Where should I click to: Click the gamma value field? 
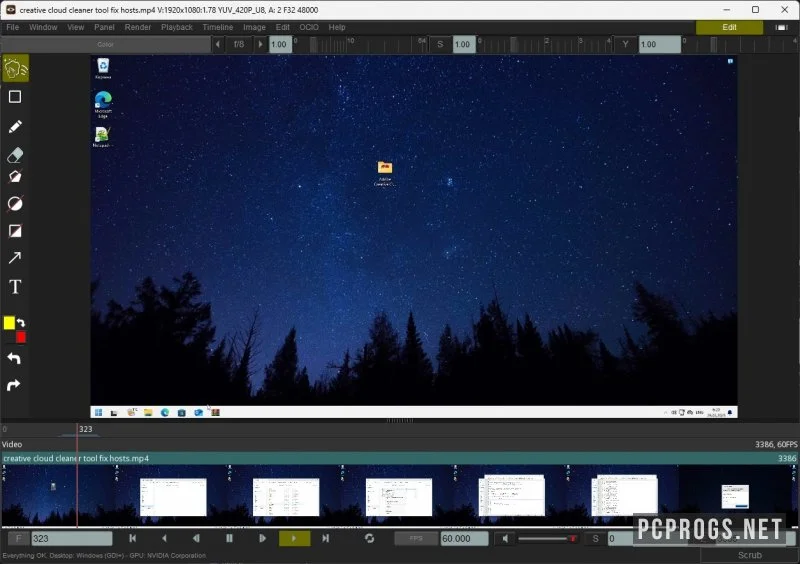[x=659, y=44]
